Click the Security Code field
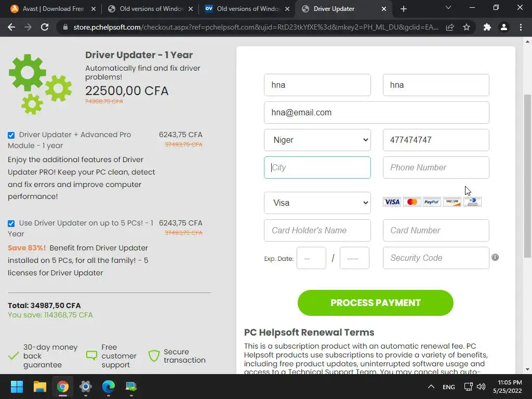This screenshot has height=399, width=532. point(436,258)
